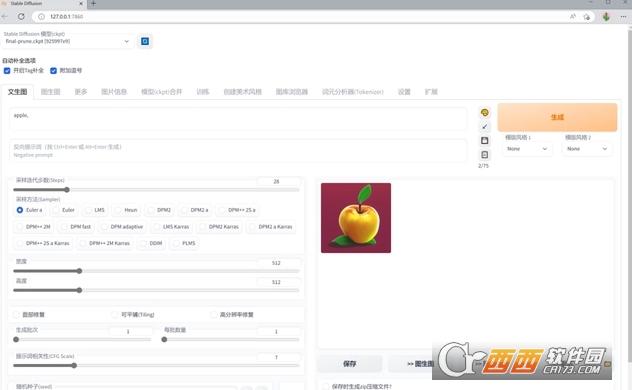Enable the 高分辨率修复 checkbox
The width and height of the screenshot is (632, 390).
pos(214,314)
